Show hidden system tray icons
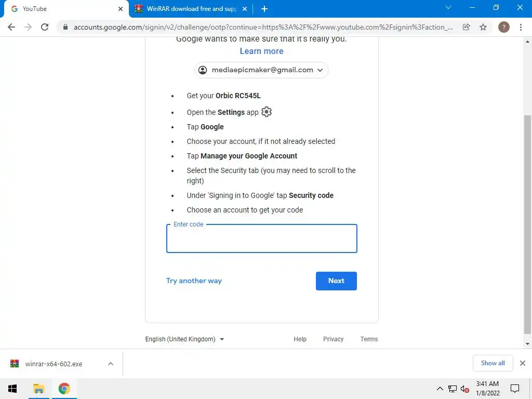Screen dimensions: 532x399 tap(440, 389)
